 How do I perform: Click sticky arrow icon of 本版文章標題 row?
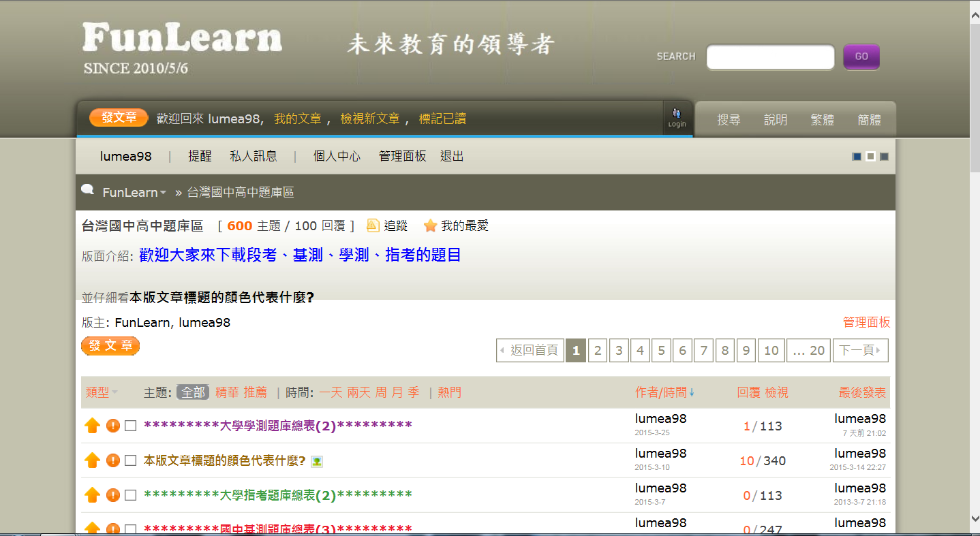click(x=92, y=460)
